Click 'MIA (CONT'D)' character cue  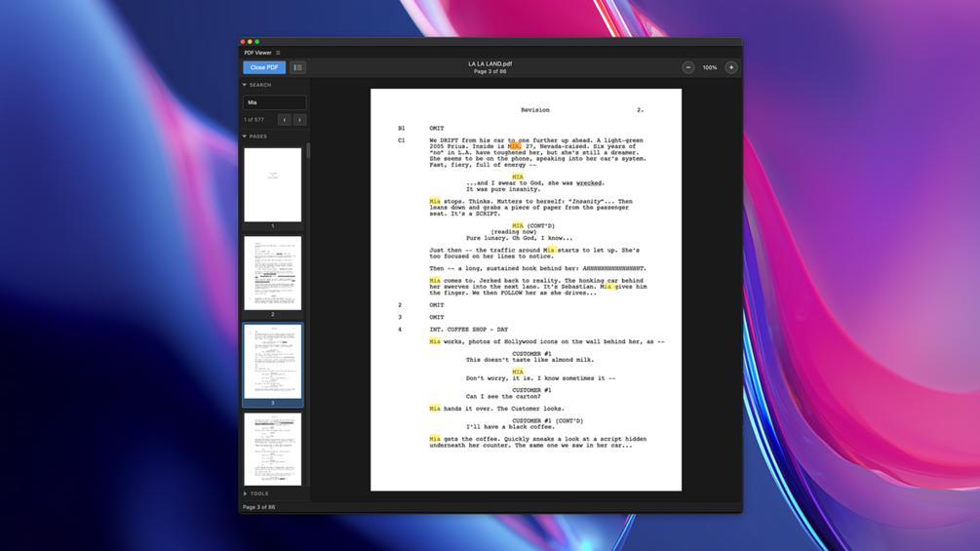tap(533, 225)
